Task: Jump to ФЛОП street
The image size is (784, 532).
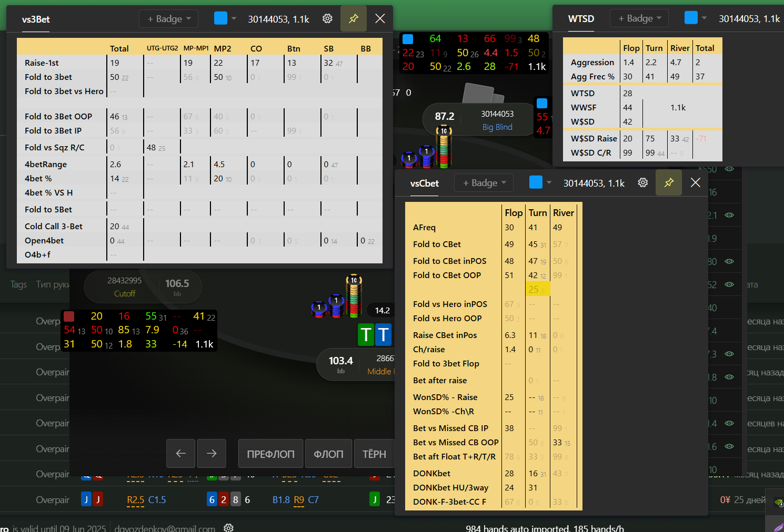Action: [x=328, y=454]
